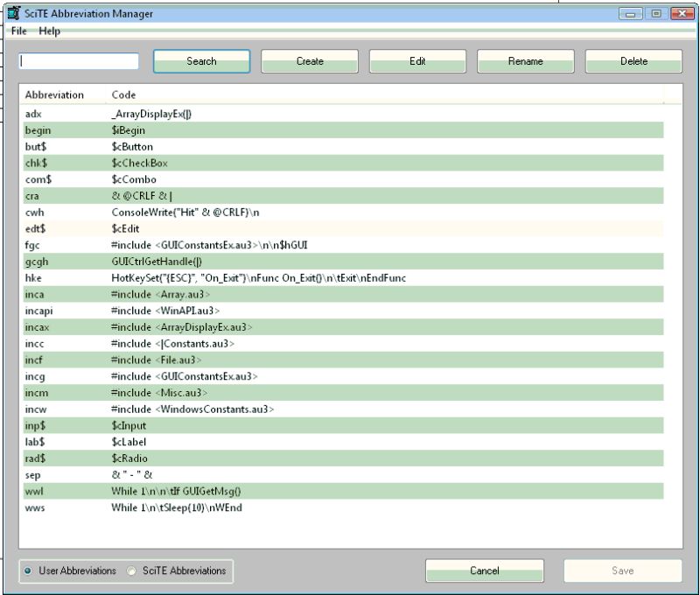Click the Search button
The width and height of the screenshot is (700, 595).
pos(202,61)
